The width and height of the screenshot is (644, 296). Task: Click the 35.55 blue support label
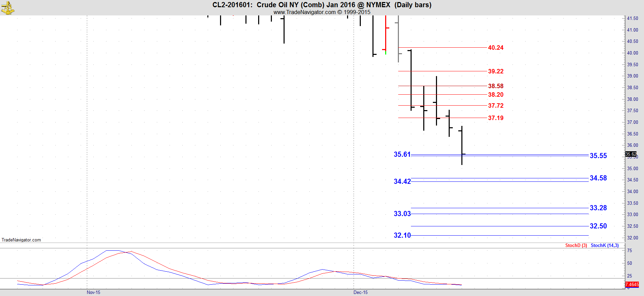pos(598,156)
